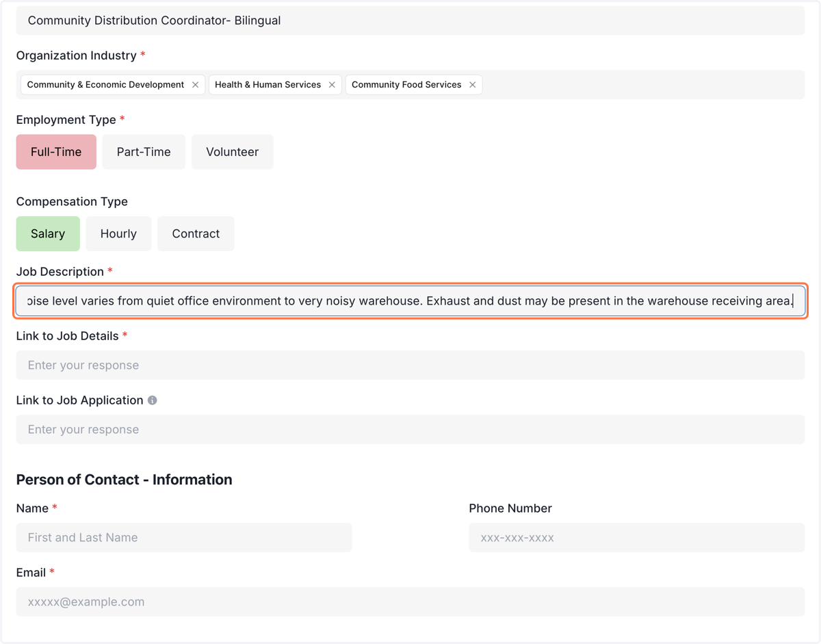
Task: Click the Employment Type label
Action: click(66, 120)
